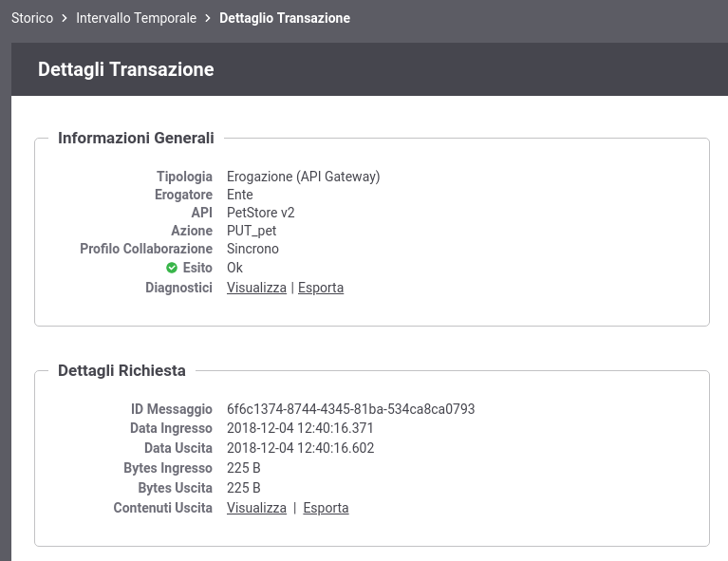Export diagnostics via Esporta link

pos(321,288)
